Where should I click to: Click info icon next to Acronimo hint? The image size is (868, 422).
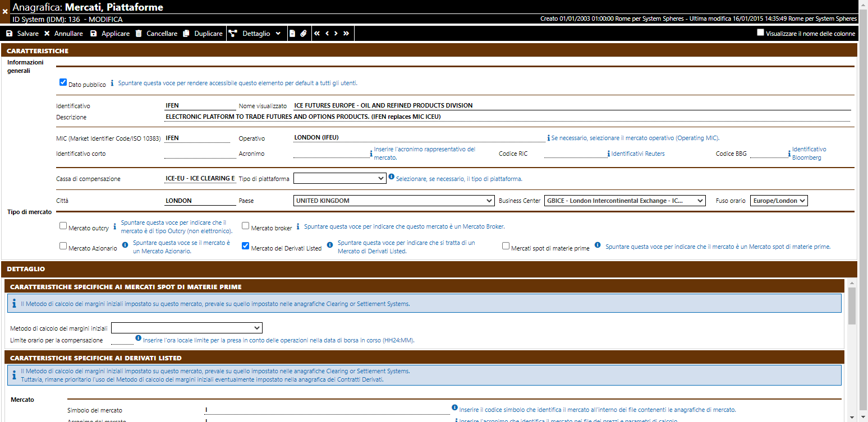pyautogui.click(x=371, y=154)
